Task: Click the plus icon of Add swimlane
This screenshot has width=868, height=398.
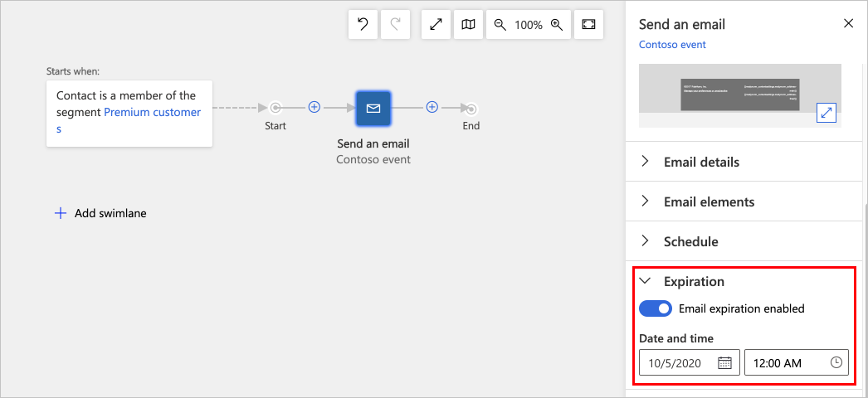Action: [x=61, y=213]
